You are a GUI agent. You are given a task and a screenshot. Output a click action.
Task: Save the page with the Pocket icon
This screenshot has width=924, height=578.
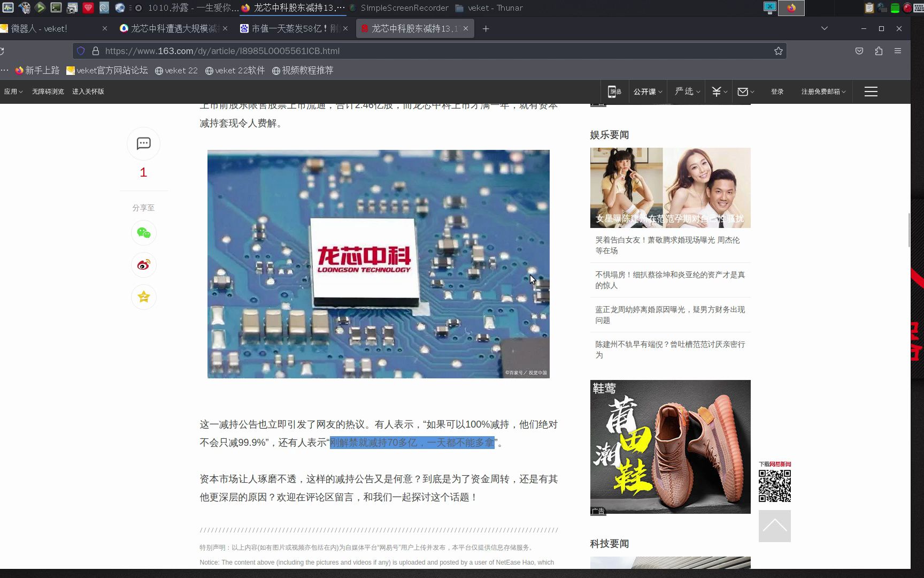859,51
